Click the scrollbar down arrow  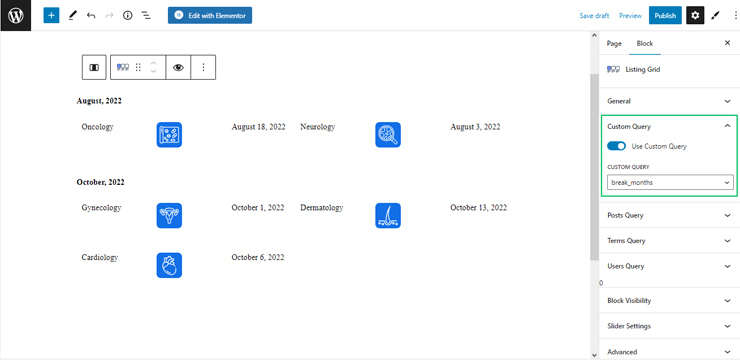click(x=594, y=355)
